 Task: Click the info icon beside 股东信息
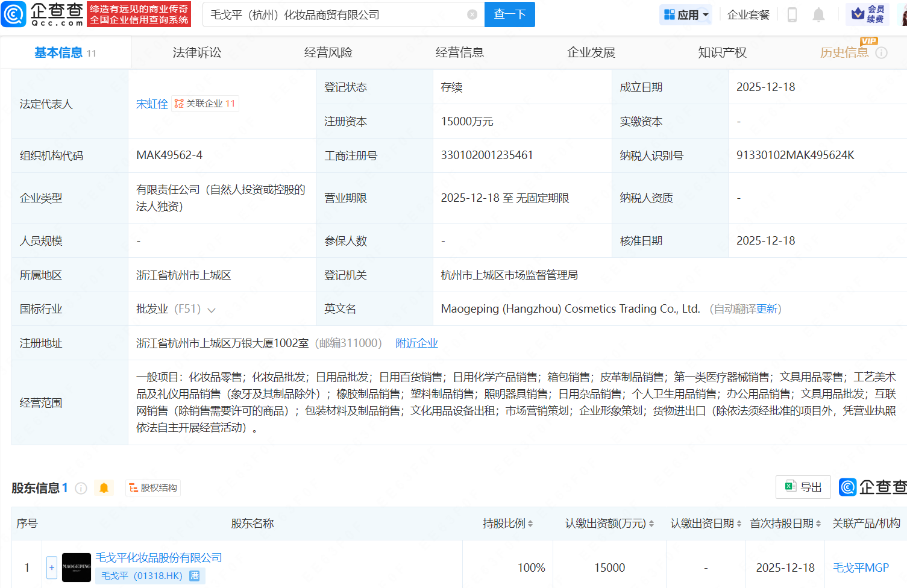[81, 488]
